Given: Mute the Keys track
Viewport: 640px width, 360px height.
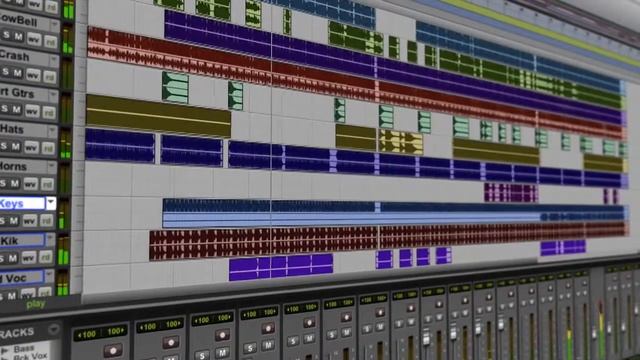Looking at the screenshot, I should (x=15, y=221).
